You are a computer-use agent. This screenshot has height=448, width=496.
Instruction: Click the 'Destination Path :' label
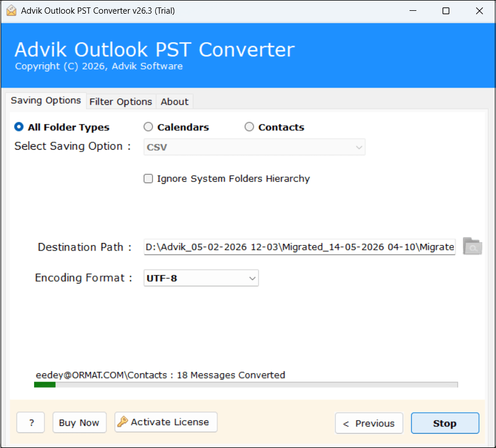pos(84,247)
